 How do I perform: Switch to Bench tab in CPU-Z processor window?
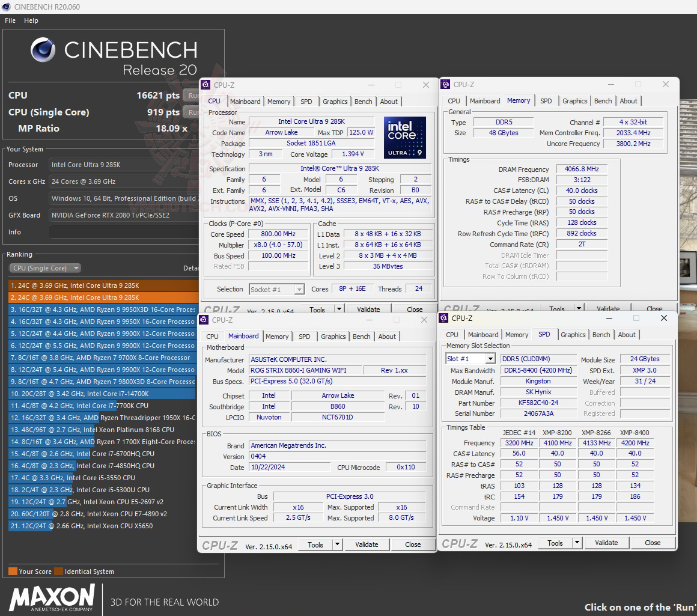pos(363,102)
